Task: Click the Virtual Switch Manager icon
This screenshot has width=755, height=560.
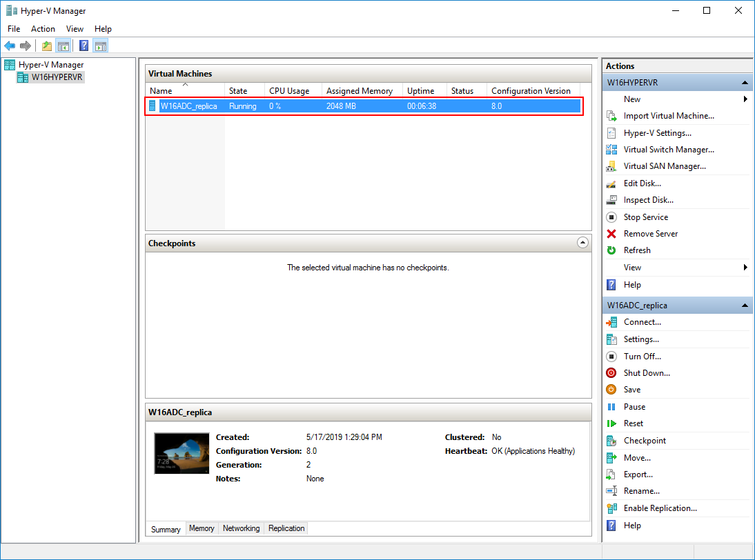Action: 611,150
